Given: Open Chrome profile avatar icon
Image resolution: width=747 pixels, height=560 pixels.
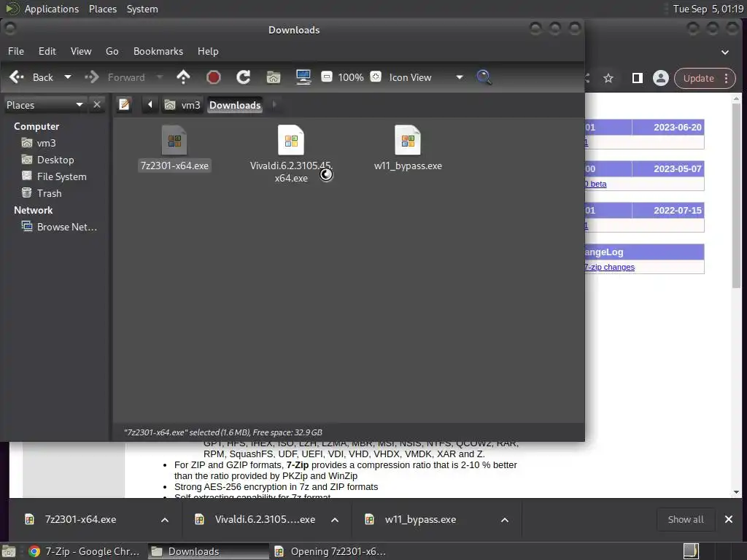Looking at the screenshot, I should pyautogui.click(x=661, y=78).
